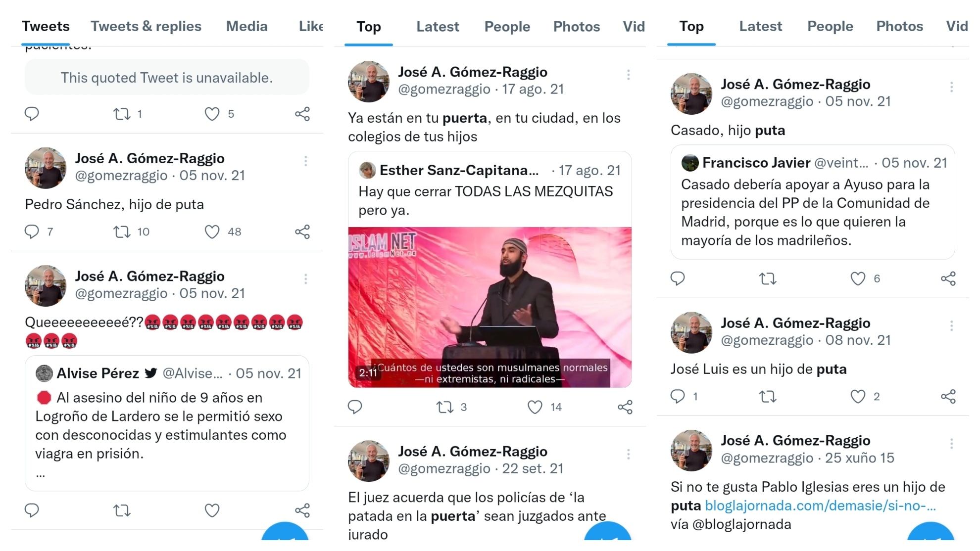Like the 'Queeeeeeeeeeé??' tweet

(212, 510)
